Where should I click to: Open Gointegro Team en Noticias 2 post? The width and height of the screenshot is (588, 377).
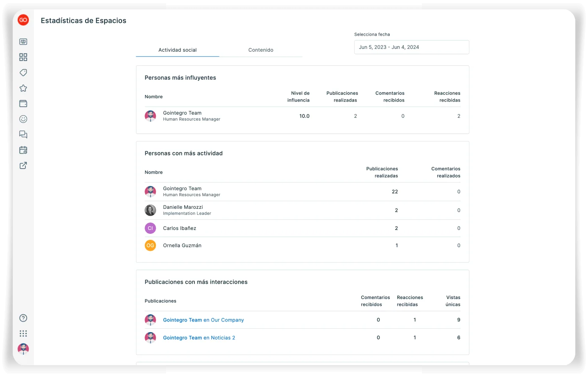(x=199, y=338)
